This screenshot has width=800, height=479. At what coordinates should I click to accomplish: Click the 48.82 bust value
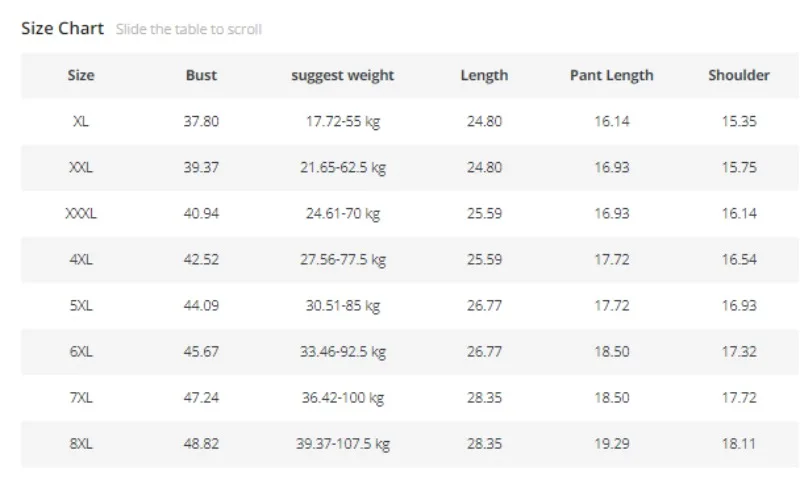click(201, 443)
